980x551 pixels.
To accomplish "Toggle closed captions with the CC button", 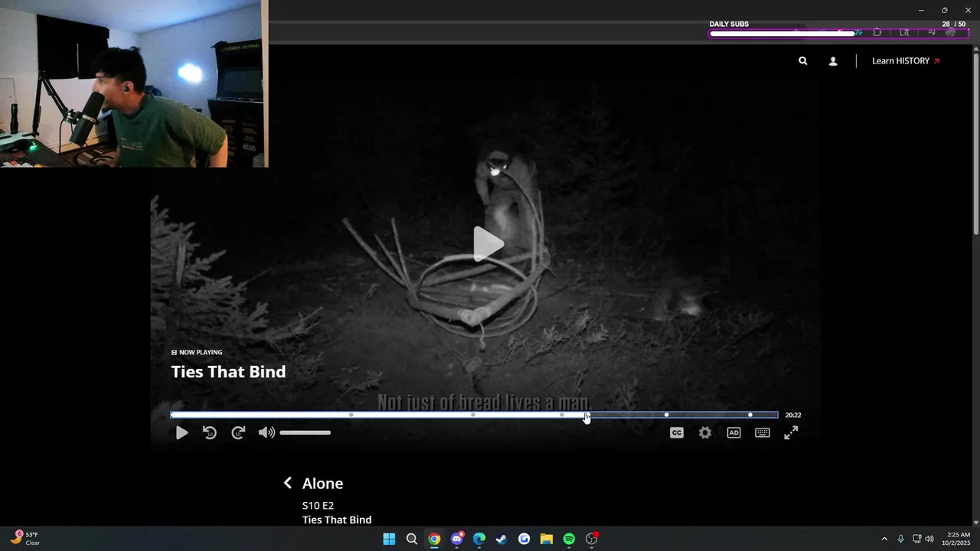I will pos(677,433).
